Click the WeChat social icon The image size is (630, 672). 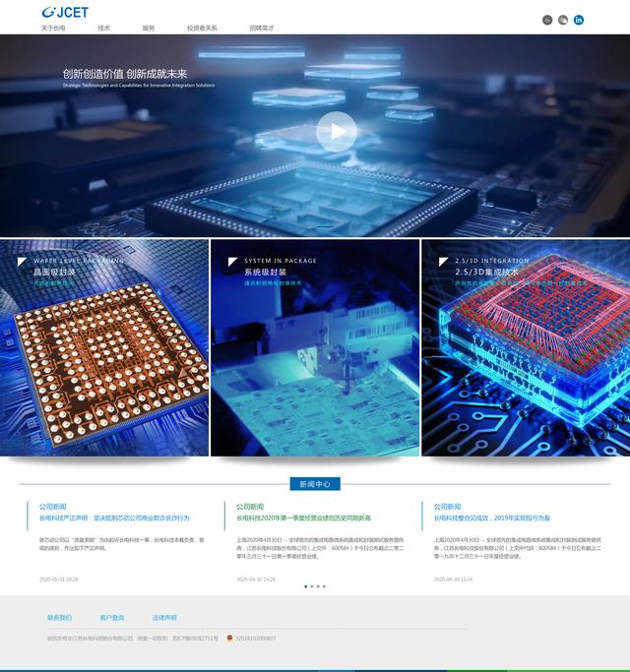563,20
